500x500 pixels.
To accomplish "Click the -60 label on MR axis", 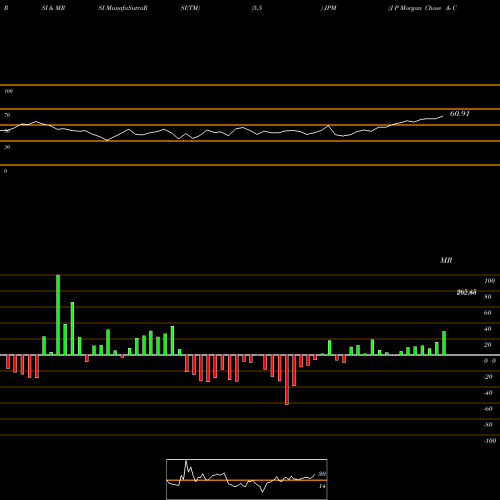I will 488,409.
